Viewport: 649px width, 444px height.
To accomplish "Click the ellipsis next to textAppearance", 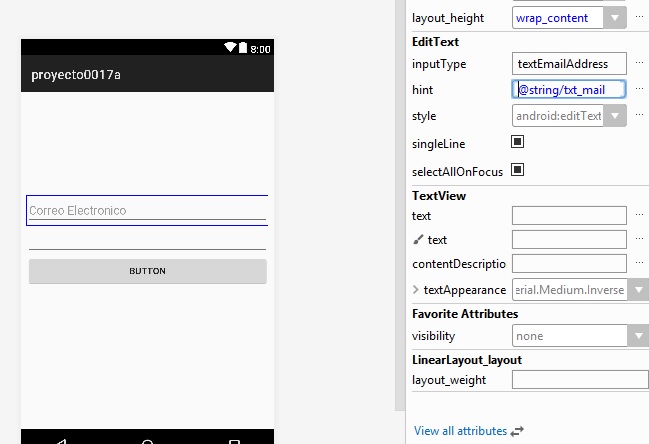I will pos(639,290).
